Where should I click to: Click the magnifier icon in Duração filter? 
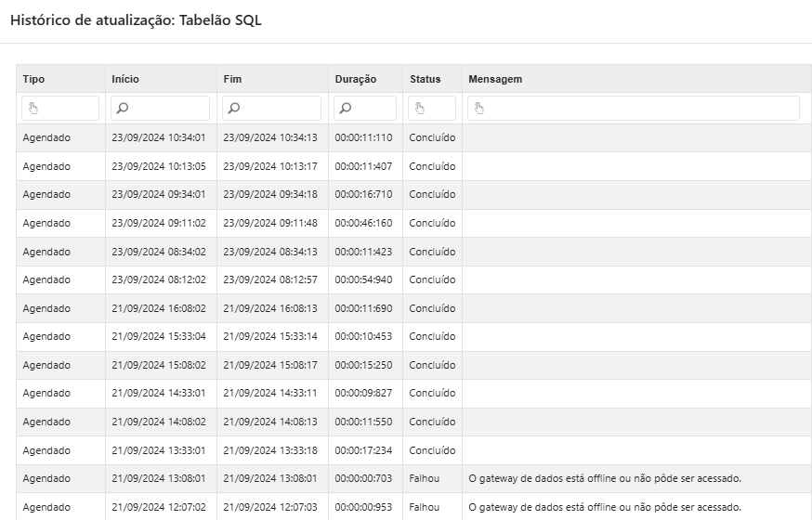(346, 109)
